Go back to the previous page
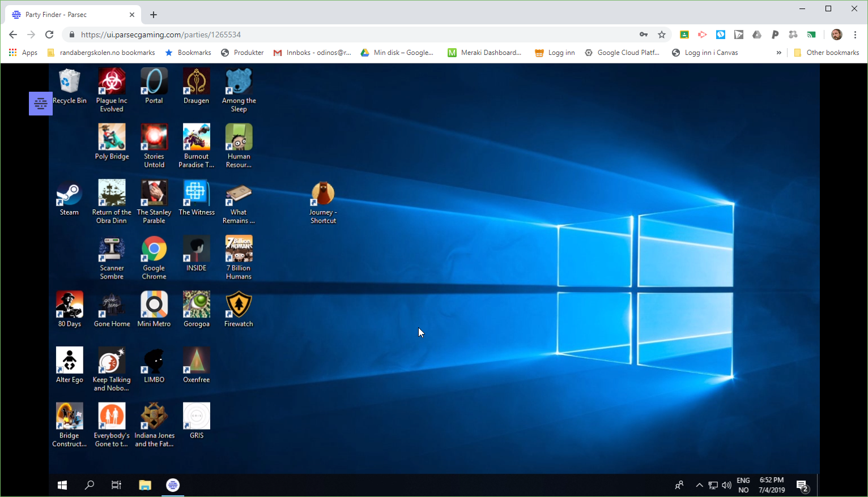 [13, 35]
